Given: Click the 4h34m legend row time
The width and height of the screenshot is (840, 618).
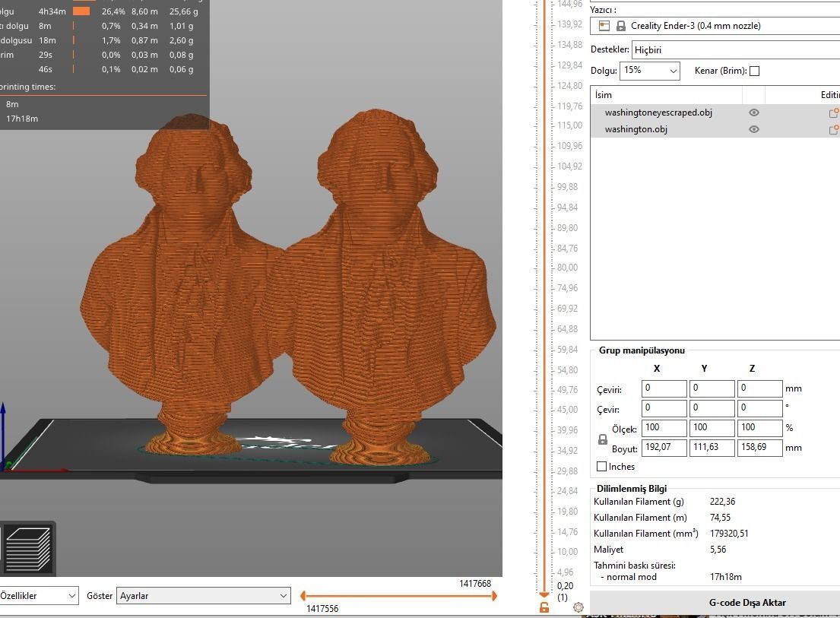Looking at the screenshot, I should click(52, 11).
